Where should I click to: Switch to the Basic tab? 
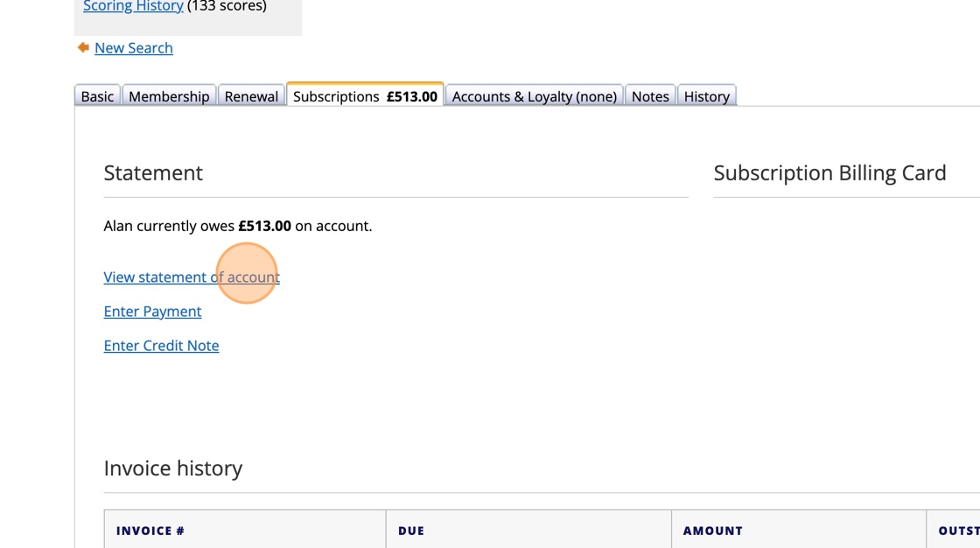(x=97, y=96)
